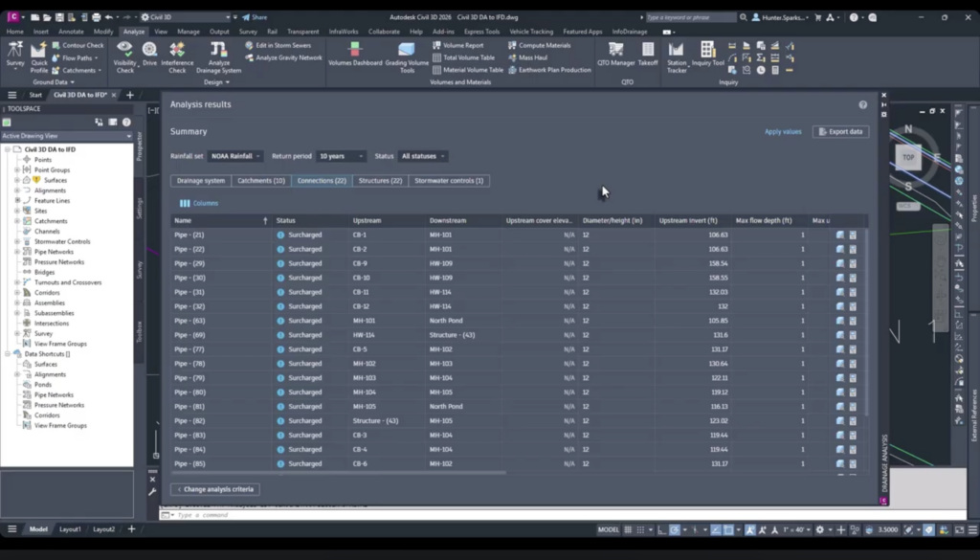
Task: Open the Rainfall set NOAA Rainfall dropdown
Action: click(235, 156)
